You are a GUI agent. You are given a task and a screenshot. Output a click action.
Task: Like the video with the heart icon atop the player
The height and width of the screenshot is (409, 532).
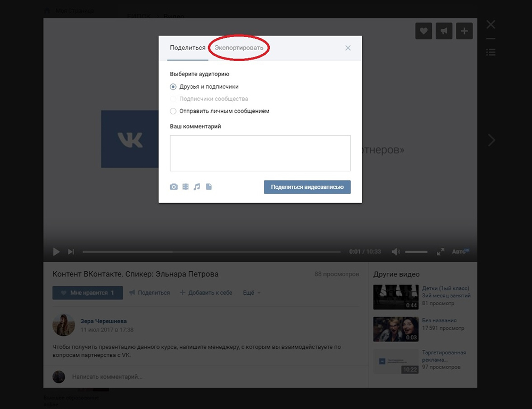tap(423, 31)
